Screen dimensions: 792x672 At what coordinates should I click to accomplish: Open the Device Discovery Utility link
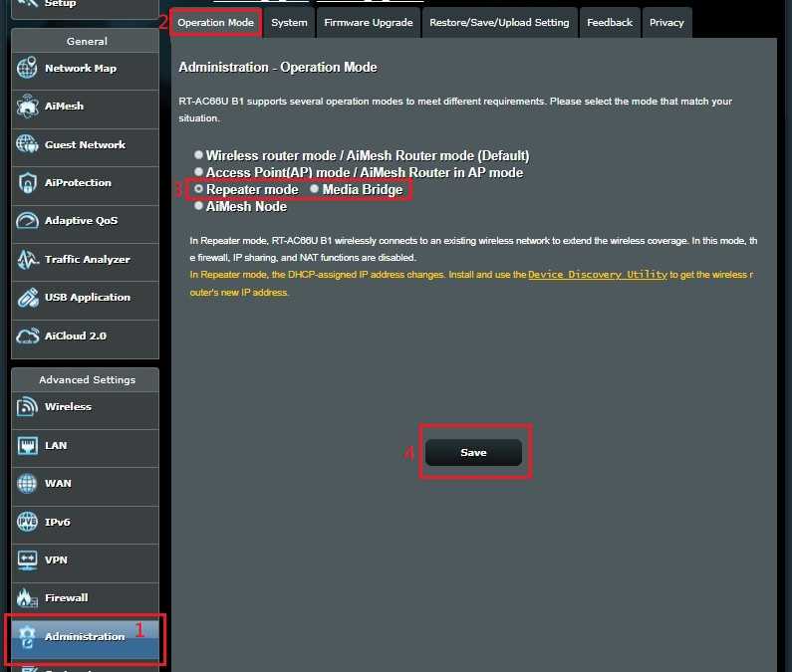pyautogui.click(x=598, y=275)
